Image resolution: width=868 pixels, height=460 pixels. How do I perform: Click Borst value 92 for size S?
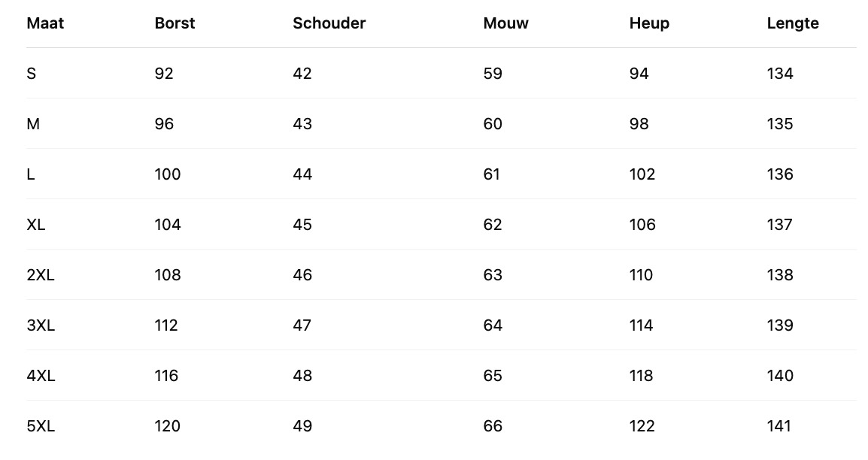coord(164,74)
